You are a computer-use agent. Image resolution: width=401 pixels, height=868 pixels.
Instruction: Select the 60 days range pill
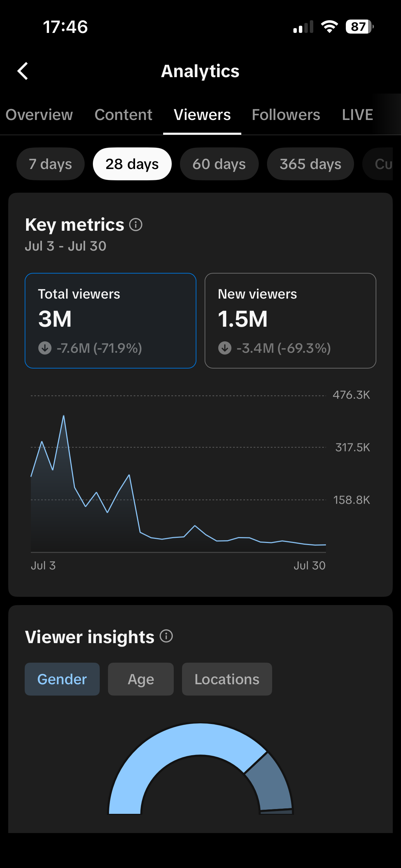[x=219, y=164]
